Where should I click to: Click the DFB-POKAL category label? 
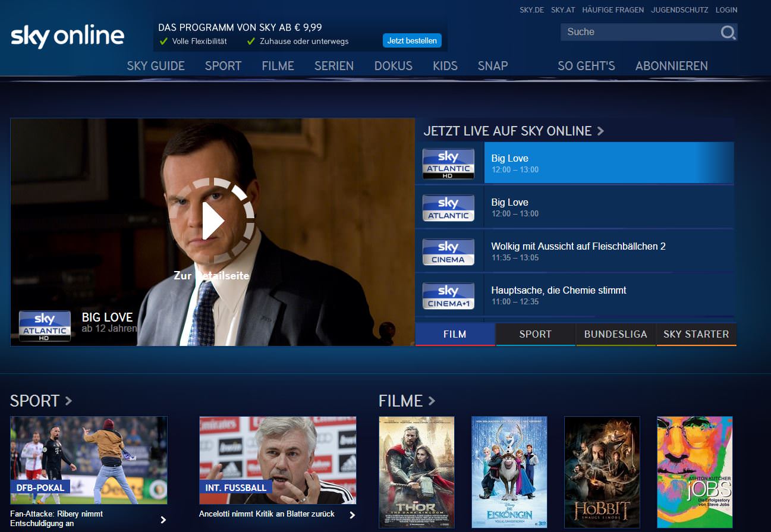[x=40, y=487]
